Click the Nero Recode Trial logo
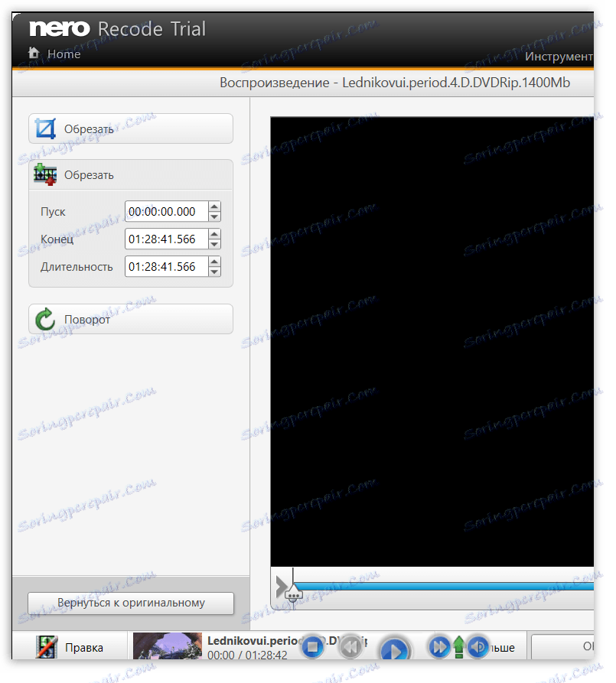Viewport: 616px width, 683px height. pyautogui.click(x=117, y=29)
